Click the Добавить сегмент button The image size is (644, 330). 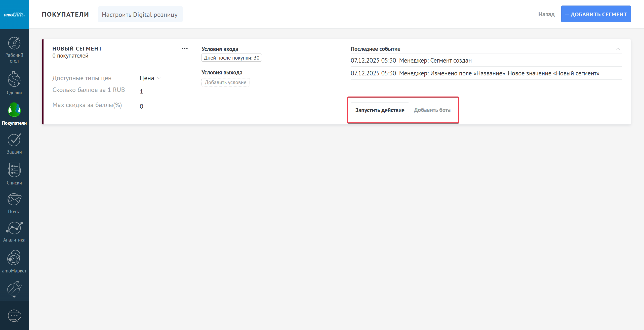596,14
